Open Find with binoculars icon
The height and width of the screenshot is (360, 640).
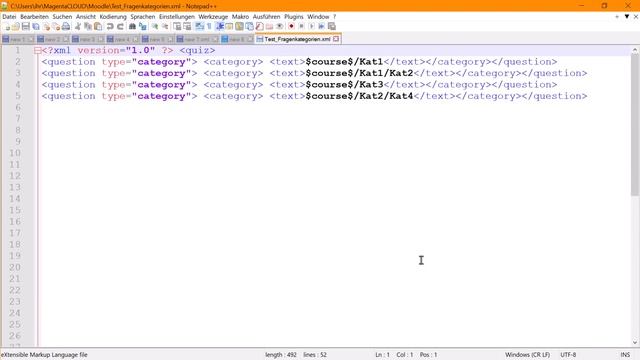(132, 27)
